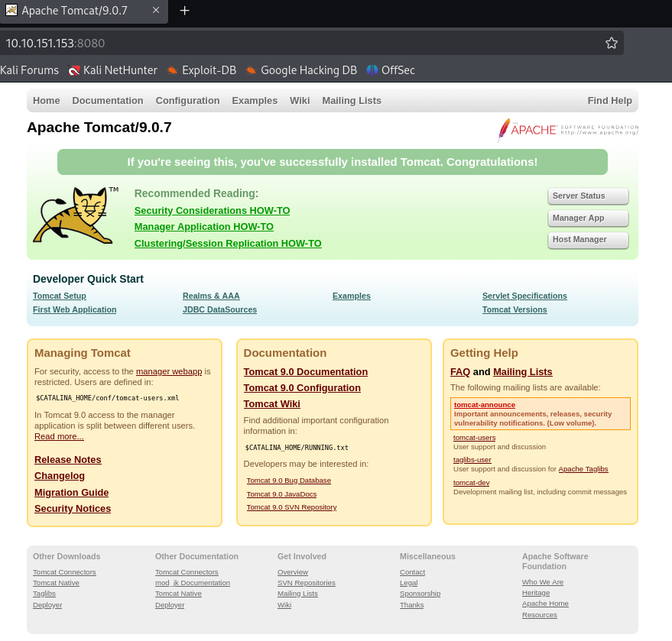
Task: Open Tomcat 9.0 SVN Repository link
Action: pyautogui.click(x=291, y=507)
